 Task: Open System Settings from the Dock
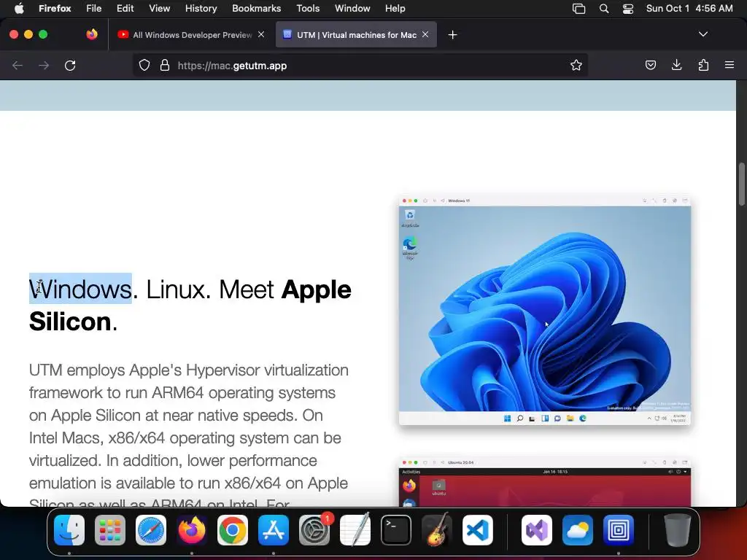coord(314,530)
